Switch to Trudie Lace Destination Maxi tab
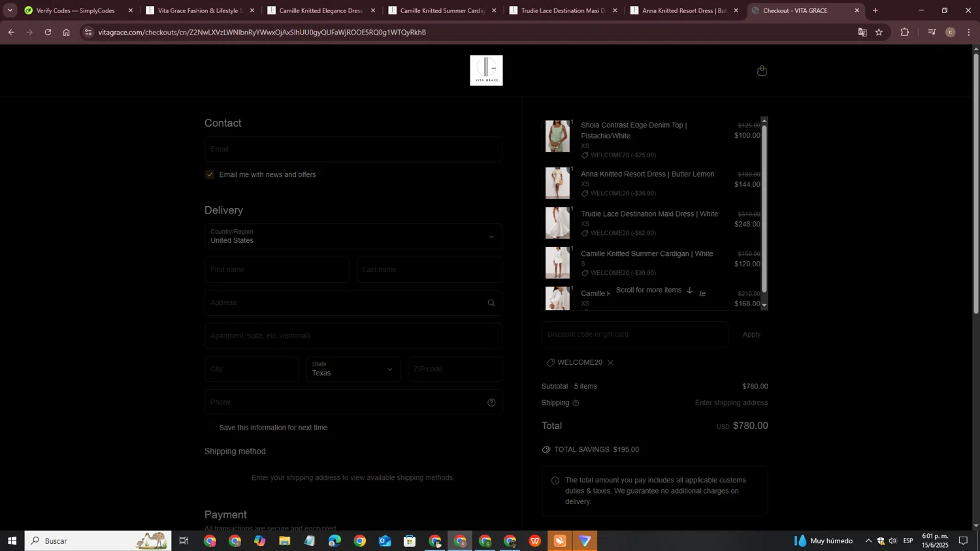The width and height of the screenshot is (980, 551). click(563, 10)
